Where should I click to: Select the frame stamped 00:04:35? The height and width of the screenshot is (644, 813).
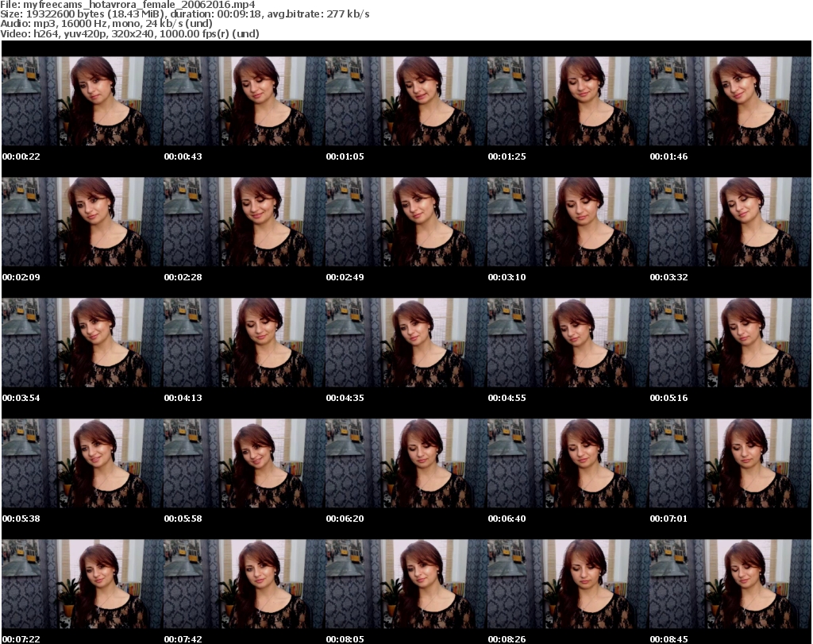pos(406,343)
